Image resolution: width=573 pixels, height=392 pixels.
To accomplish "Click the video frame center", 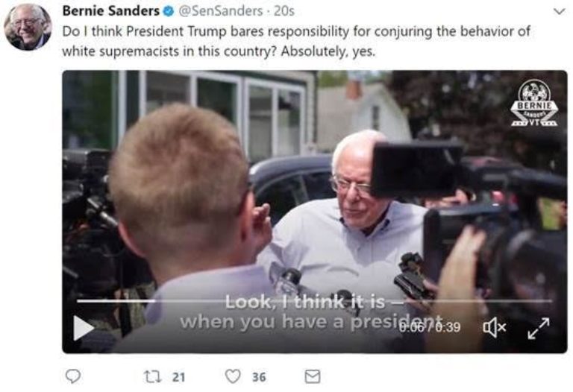I will coord(315,212).
